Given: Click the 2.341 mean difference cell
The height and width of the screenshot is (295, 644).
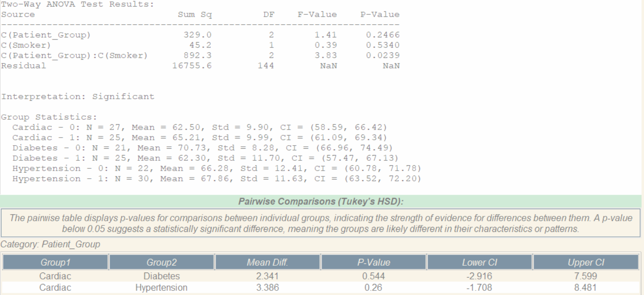Looking at the screenshot, I should (267, 276).
